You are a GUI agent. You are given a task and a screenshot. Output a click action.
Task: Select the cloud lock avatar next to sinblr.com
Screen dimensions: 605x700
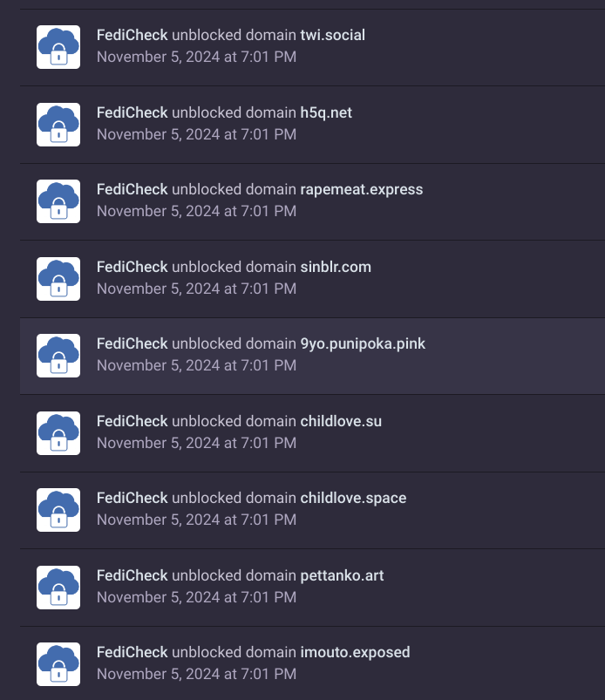click(58, 279)
